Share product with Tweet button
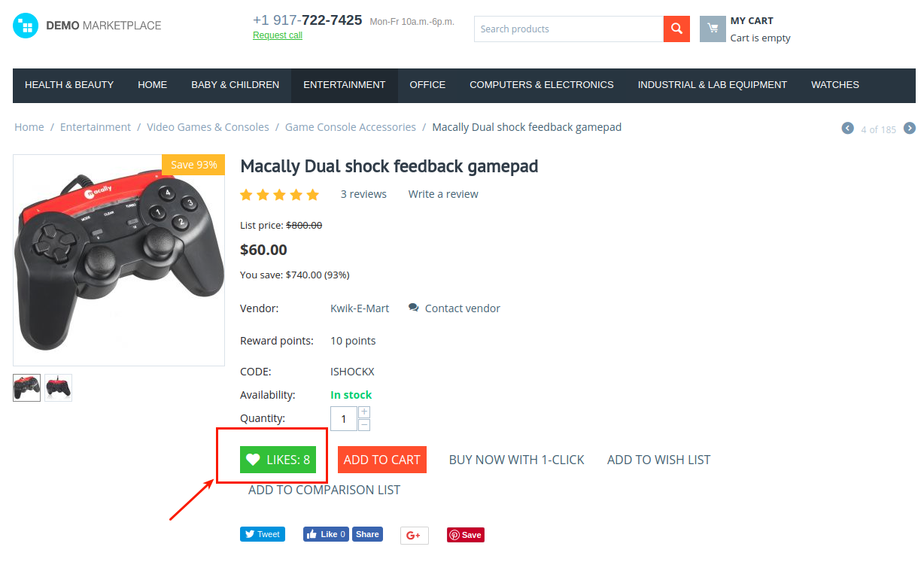The width and height of the screenshot is (924, 577). (x=263, y=534)
